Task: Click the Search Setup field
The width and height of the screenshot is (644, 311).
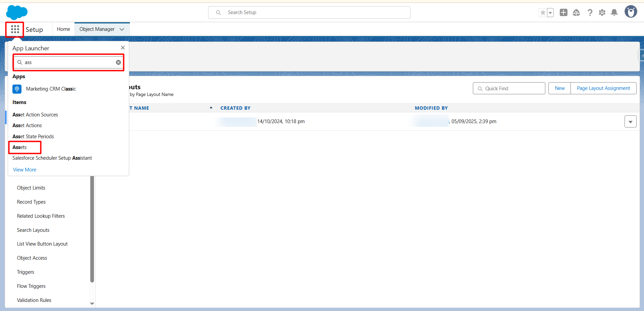Action: [x=309, y=12]
